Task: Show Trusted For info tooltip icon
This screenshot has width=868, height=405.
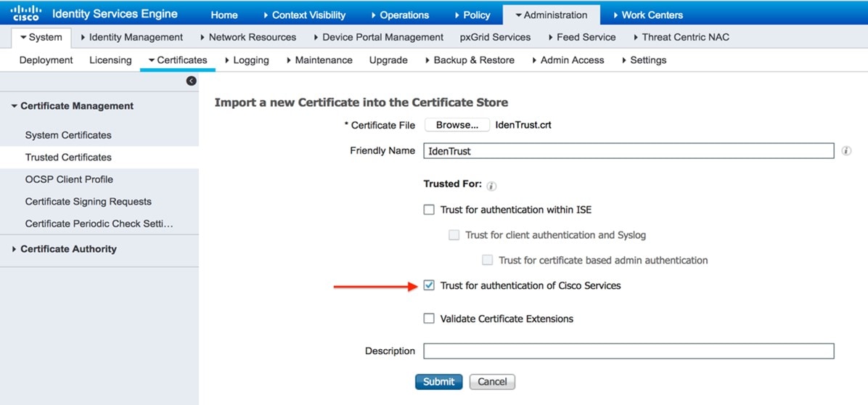Action: tap(491, 187)
